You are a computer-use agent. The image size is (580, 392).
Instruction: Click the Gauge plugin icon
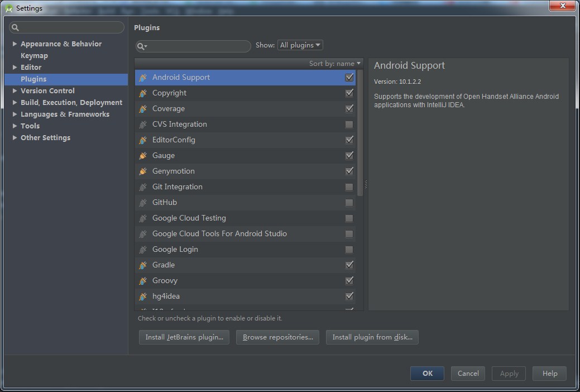[x=143, y=155]
